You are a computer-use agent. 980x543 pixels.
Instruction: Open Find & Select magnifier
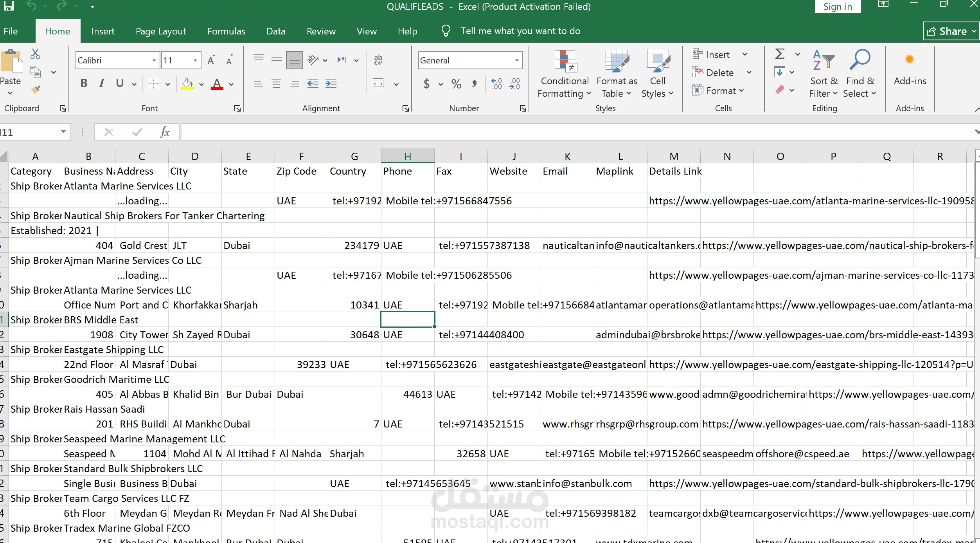859,73
